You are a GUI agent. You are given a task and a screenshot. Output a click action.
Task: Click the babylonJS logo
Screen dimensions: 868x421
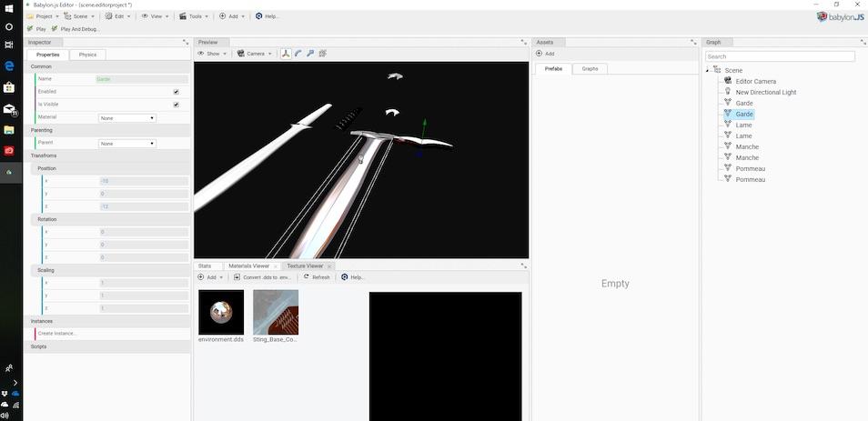point(840,17)
